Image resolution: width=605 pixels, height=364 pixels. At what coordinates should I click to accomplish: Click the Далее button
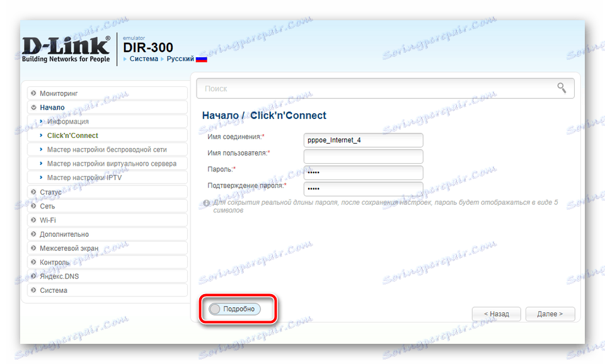tap(550, 314)
